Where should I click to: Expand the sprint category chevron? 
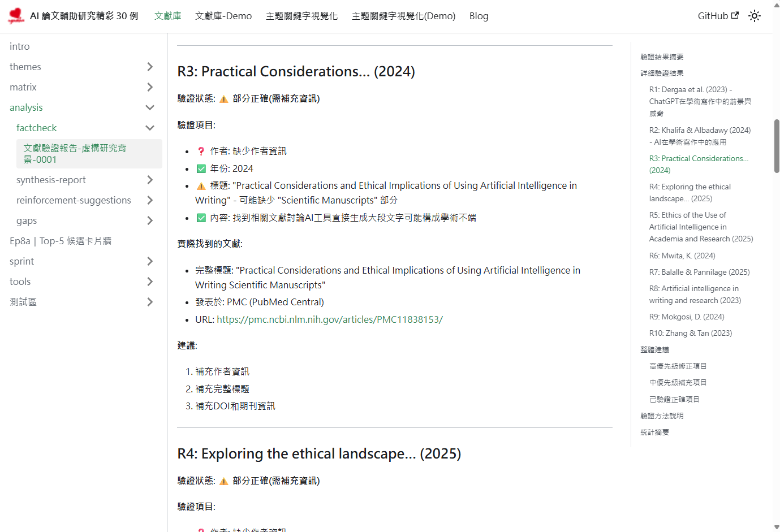[150, 261]
